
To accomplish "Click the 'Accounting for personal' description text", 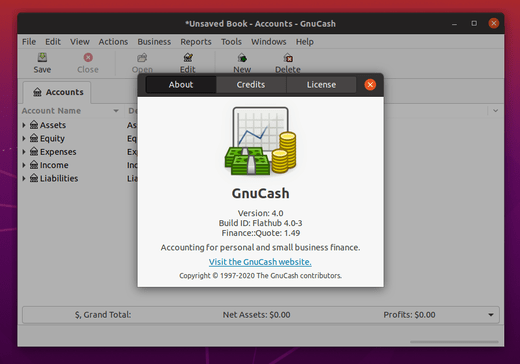I will pos(260,248).
